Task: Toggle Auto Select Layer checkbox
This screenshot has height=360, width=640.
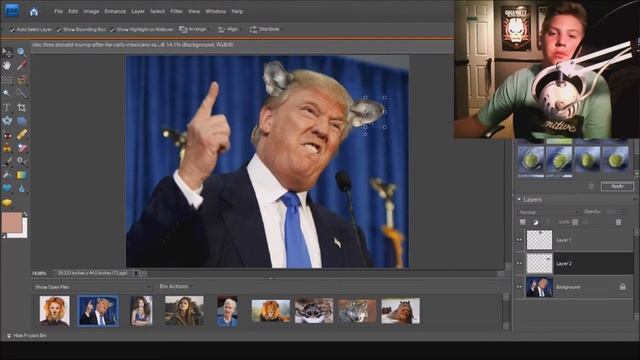Action: (x=12, y=29)
